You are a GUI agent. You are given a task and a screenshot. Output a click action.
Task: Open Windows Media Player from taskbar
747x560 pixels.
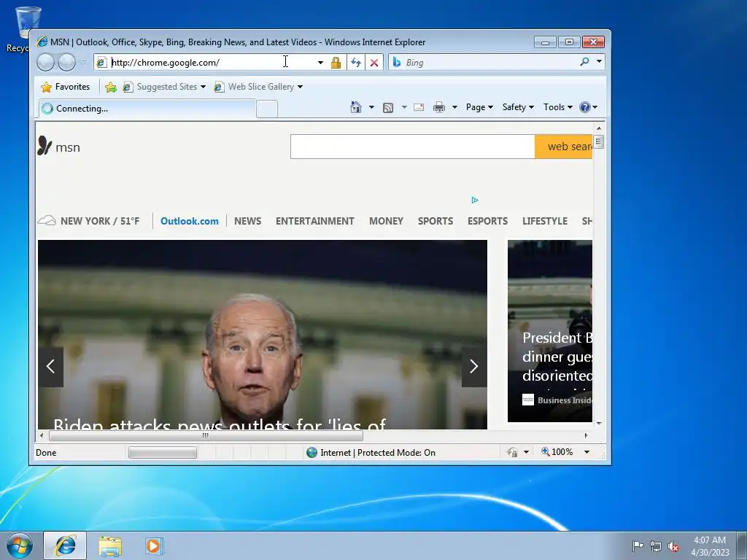154,545
